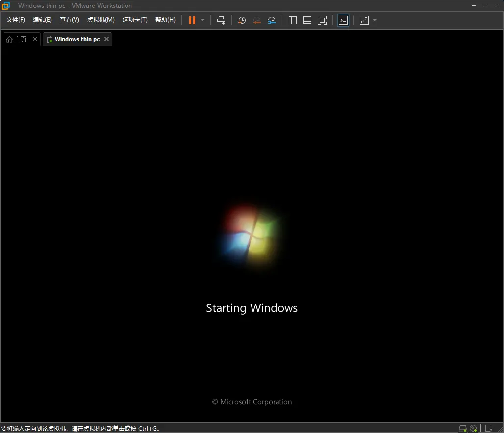Enter full screen mode
This screenshot has width=504, height=433.
(x=322, y=20)
